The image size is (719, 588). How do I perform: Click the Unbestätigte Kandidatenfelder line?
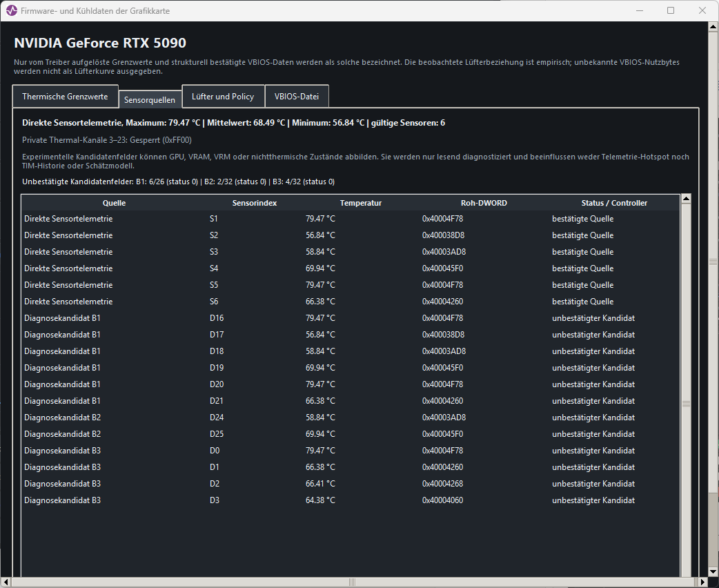point(179,182)
